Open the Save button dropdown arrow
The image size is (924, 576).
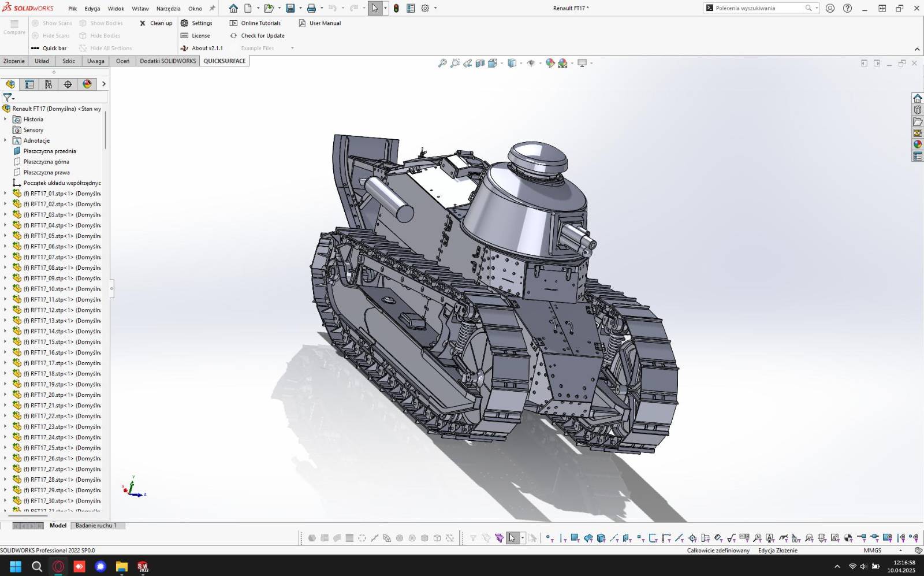(x=300, y=8)
